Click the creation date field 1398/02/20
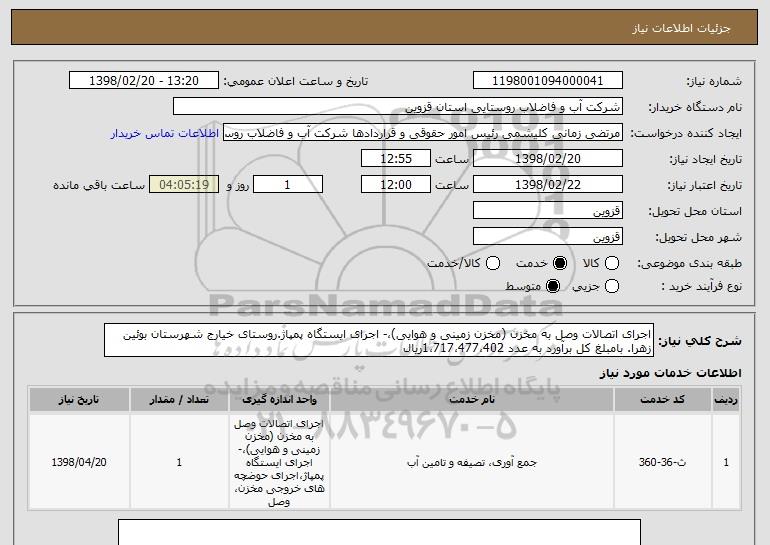The width and height of the screenshot is (770, 545). [x=548, y=159]
